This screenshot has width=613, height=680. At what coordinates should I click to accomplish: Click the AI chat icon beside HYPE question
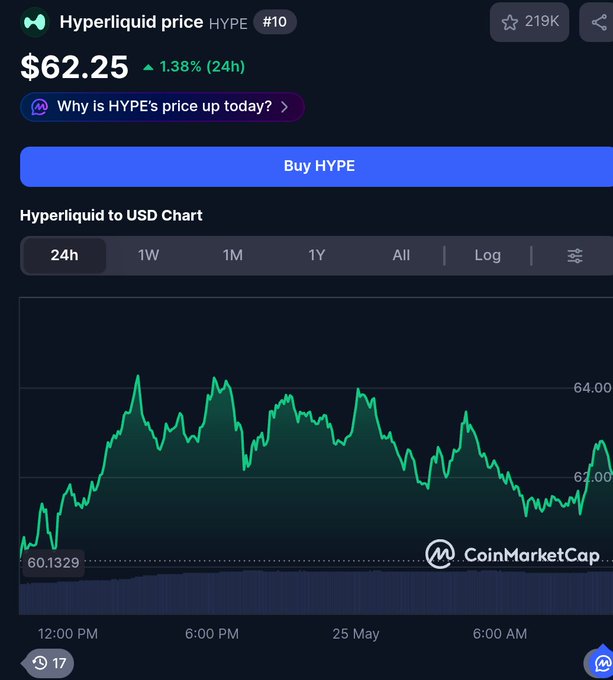39,107
